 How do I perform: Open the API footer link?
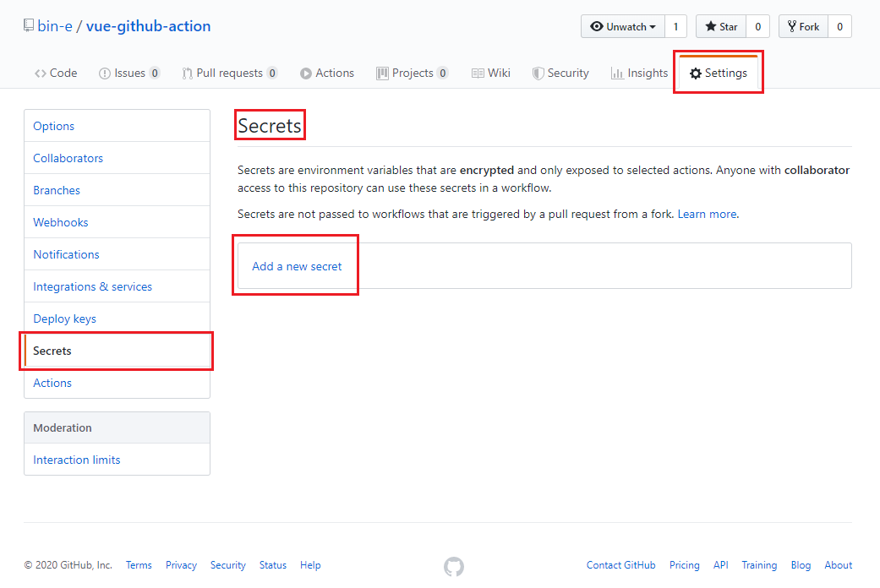click(x=720, y=565)
